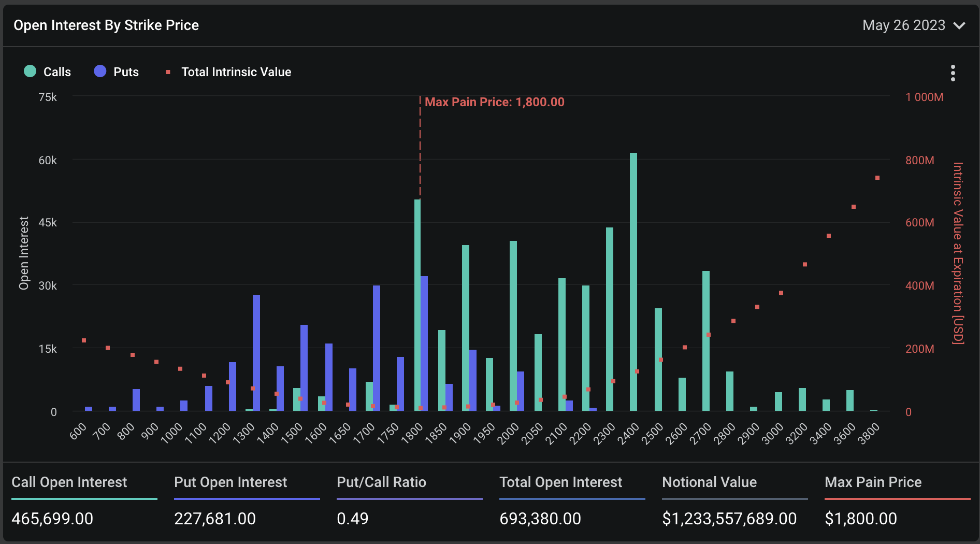Click the 75k y-axis tick label
This screenshot has width=980, height=544.
point(48,97)
